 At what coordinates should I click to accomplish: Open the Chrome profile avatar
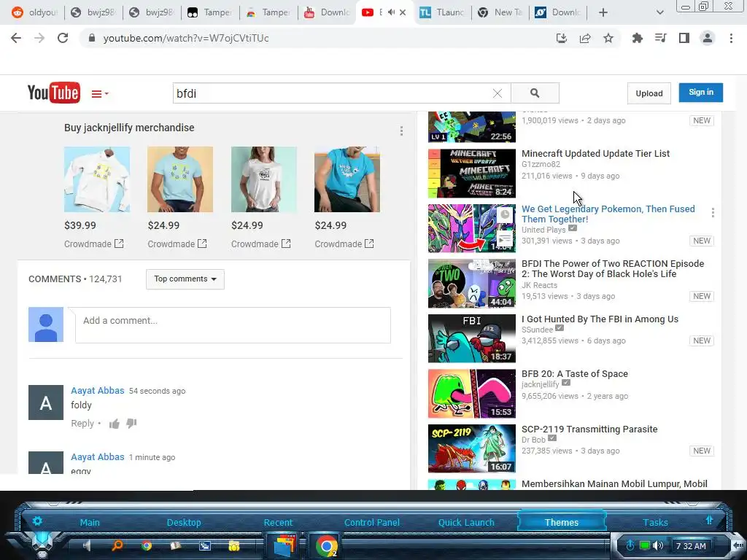pos(708,38)
